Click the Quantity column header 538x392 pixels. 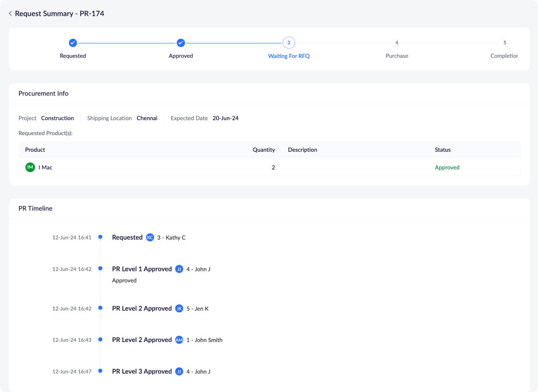[264, 150]
